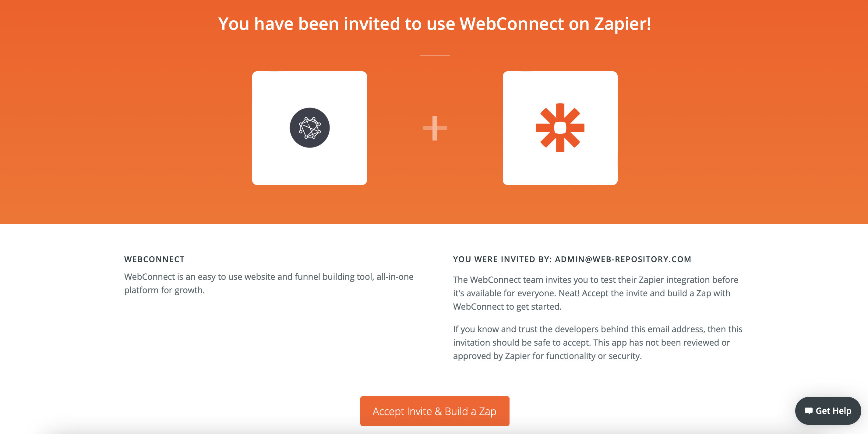Click Accept Invite & Build a Zap
Image resolution: width=868 pixels, height=434 pixels.
pyautogui.click(x=435, y=411)
